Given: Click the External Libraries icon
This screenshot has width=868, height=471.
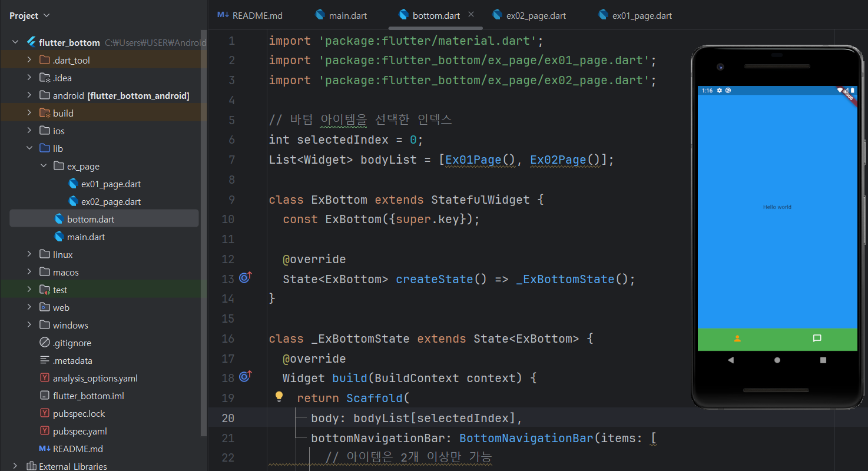Looking at the screenshot, I should click(x=31, y=466).
